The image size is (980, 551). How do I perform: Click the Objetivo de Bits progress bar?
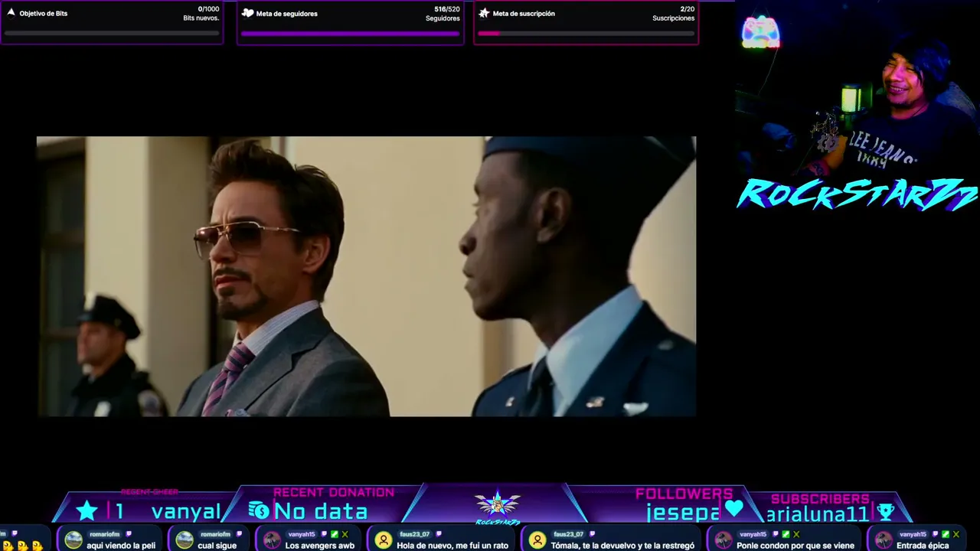(112, 34)
